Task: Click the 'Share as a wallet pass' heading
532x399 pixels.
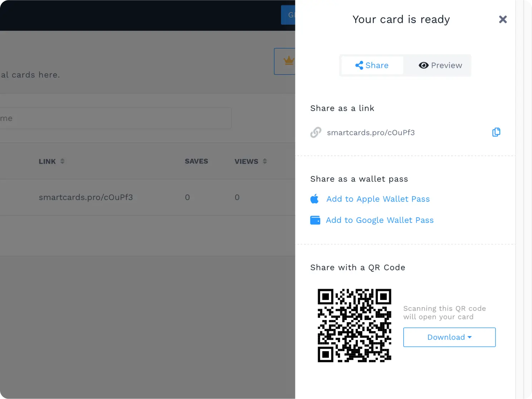Action: click(x=359, y=179)
